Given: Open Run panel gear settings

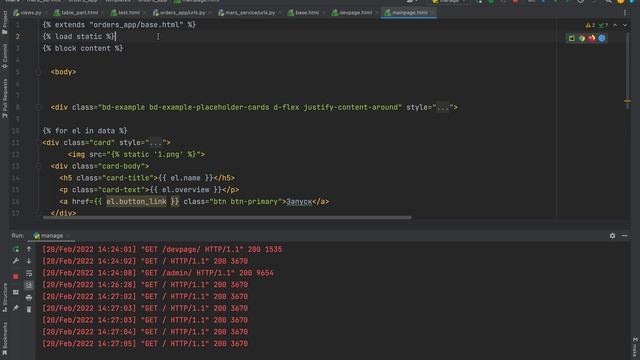Looking at the screenshot, I should click(x=612, y=236).
